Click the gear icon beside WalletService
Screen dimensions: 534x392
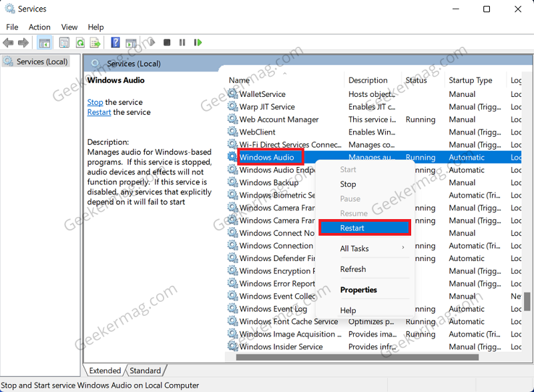click(232, 93)
